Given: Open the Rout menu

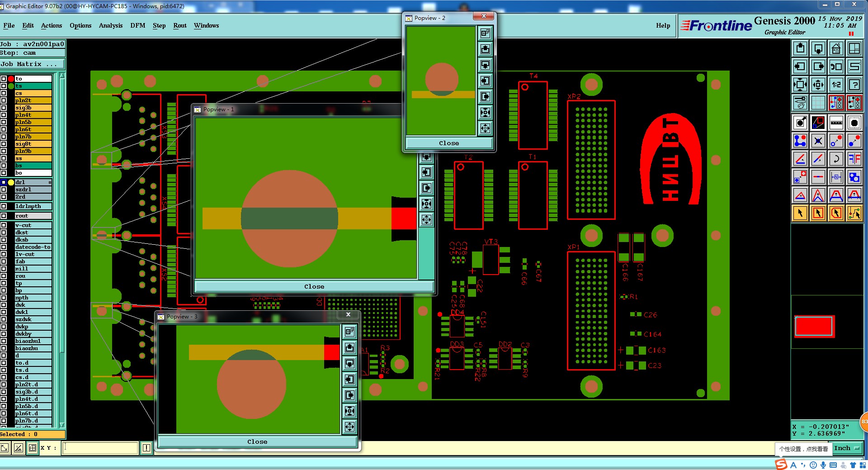Looking at the screenshot, I should [180, 26].
